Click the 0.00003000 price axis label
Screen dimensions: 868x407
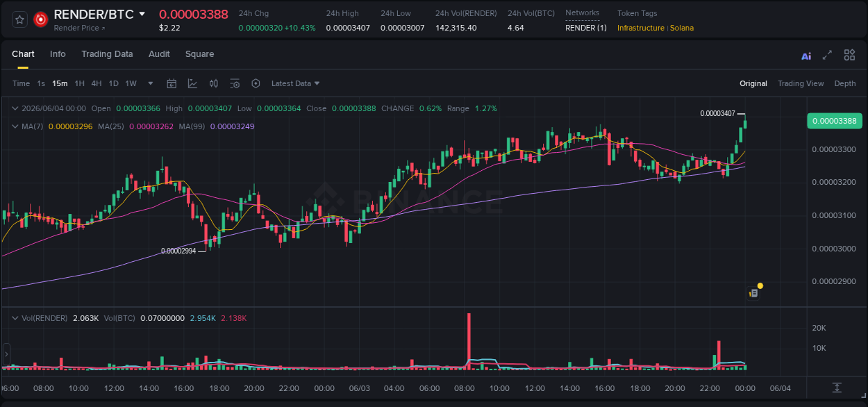[834, 249]
